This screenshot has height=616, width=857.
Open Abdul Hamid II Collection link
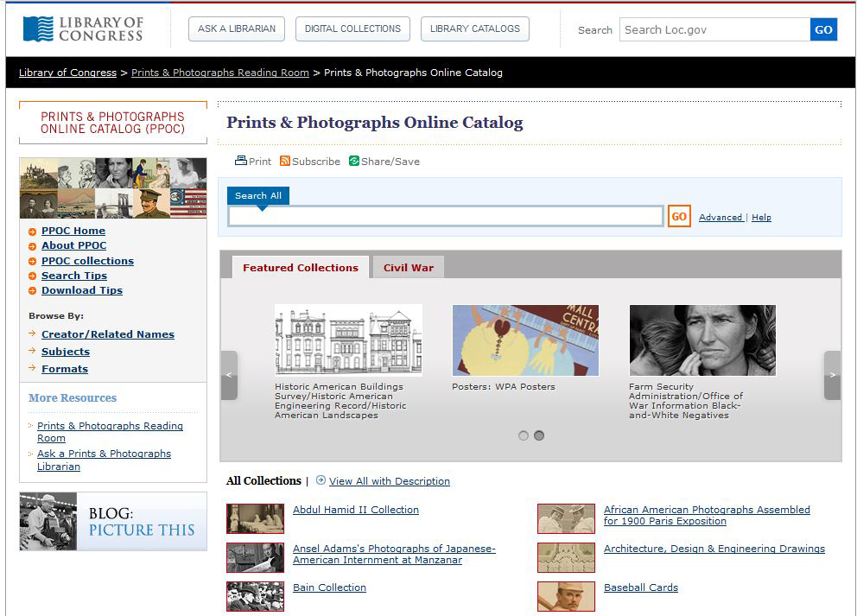pyautogui.click(x=356, y=510)
